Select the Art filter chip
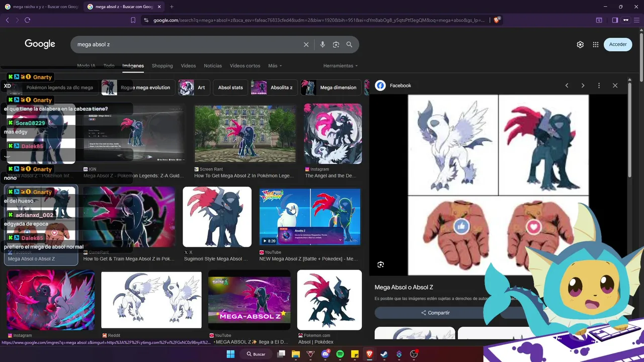 pos(194,87)
